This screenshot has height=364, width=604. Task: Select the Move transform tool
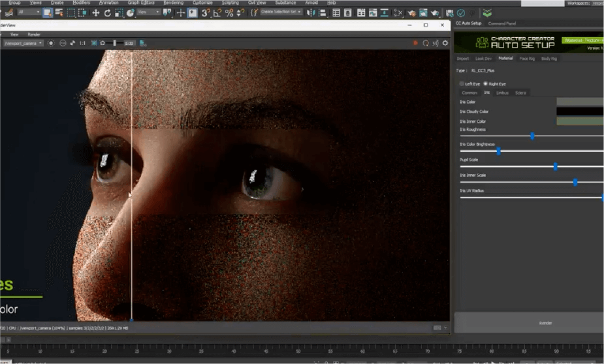point(95,12)
